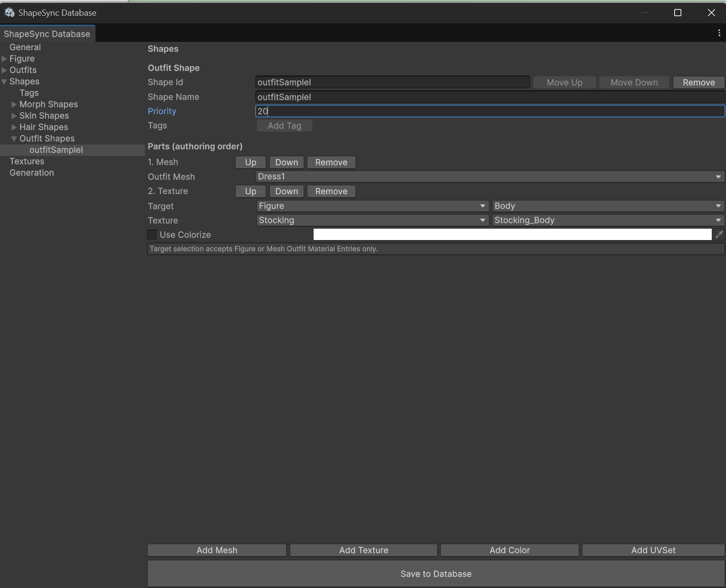726x588 pixels.
Task: Open the Target Figure dropdown
Action: coord(373,206)
